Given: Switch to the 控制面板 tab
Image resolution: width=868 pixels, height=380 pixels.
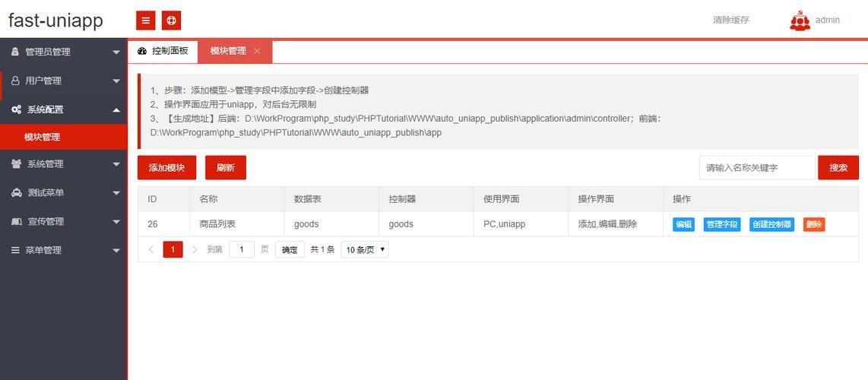Looking at the screenshot, I should (163, 51).
